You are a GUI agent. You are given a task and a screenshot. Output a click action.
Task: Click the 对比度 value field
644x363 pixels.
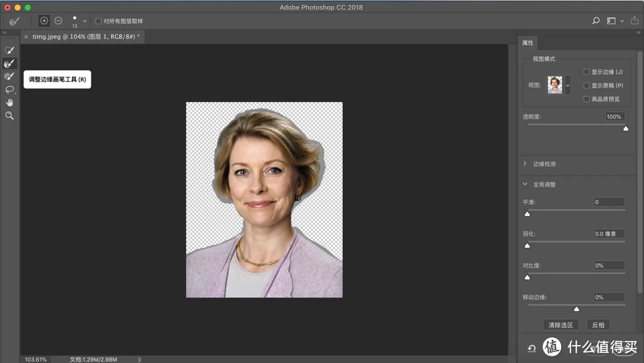click(609, 265)
